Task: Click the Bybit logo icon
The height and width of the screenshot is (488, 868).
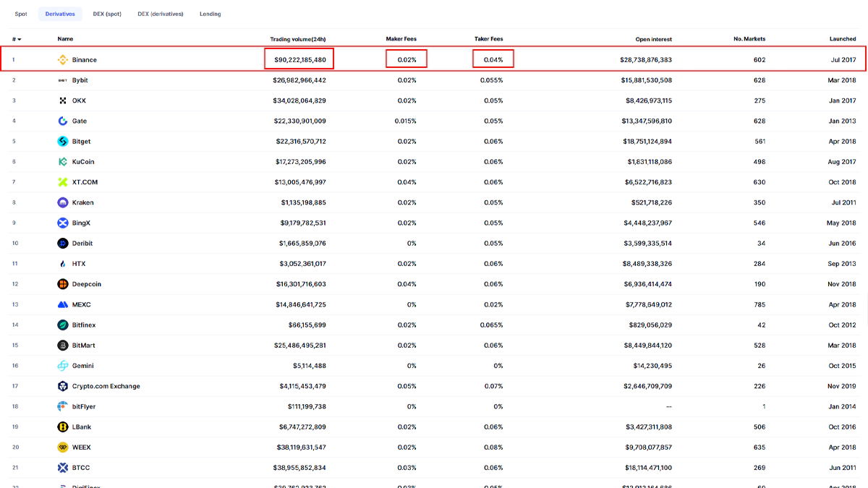Action: [x=63, y=80]
